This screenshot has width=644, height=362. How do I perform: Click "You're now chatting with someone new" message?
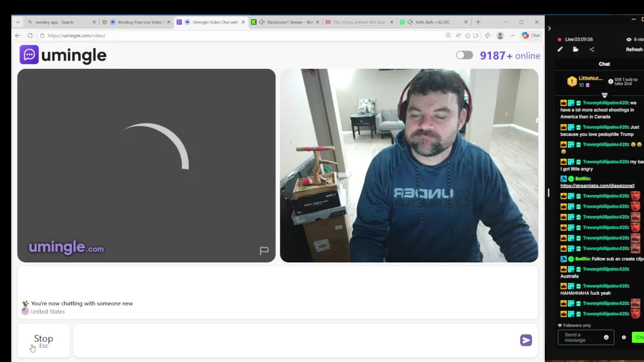82,304
